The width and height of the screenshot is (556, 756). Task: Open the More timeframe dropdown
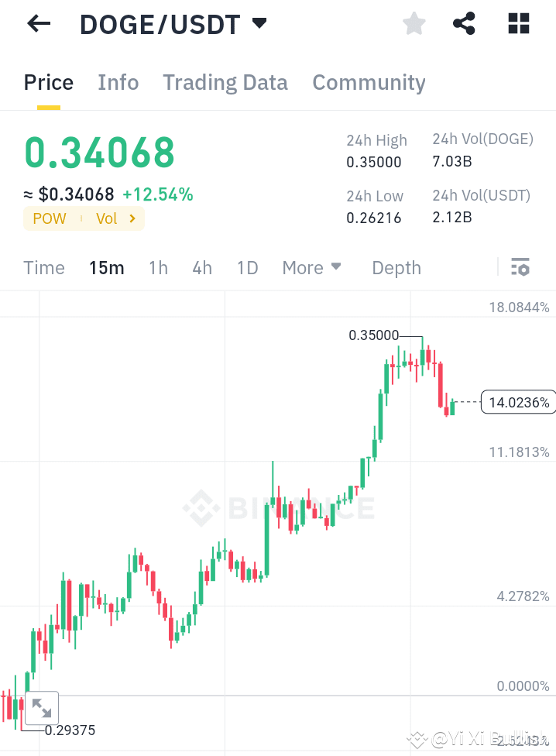(311, 267)
